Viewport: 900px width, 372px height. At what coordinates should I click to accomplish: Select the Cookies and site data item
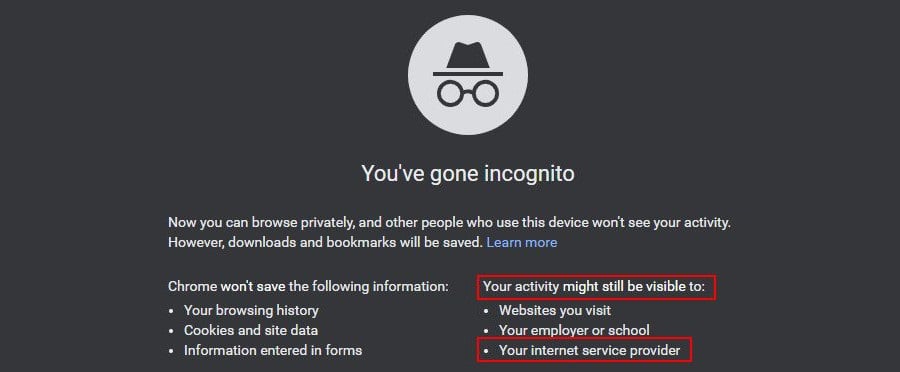pyautogui.click(x=251, y=330)
